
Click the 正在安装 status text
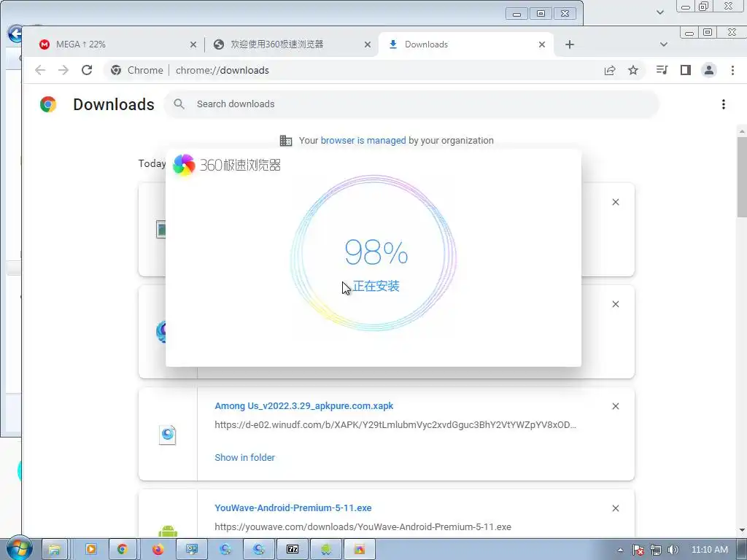(x=376, y=286)
